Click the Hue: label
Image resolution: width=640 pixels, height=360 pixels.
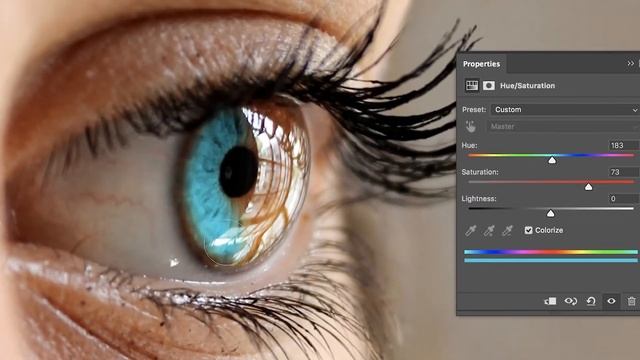coord(469,145)
